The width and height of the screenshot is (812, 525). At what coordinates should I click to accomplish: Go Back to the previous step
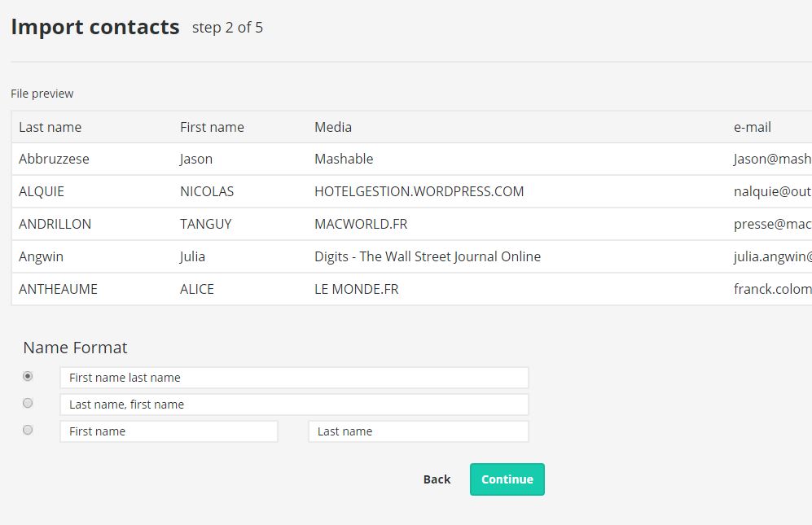point(437,479)
